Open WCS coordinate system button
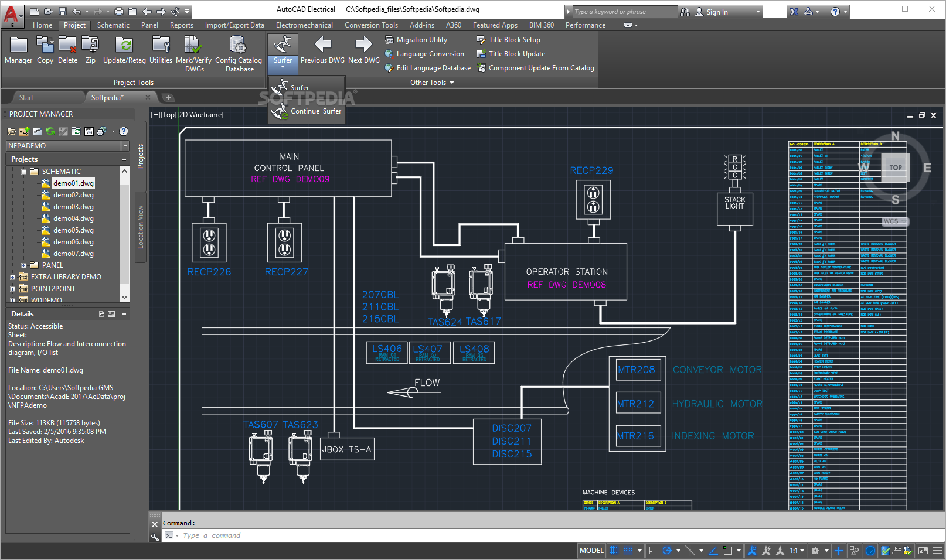This screenshot has width=946, height=560. [x=895, y=221]
